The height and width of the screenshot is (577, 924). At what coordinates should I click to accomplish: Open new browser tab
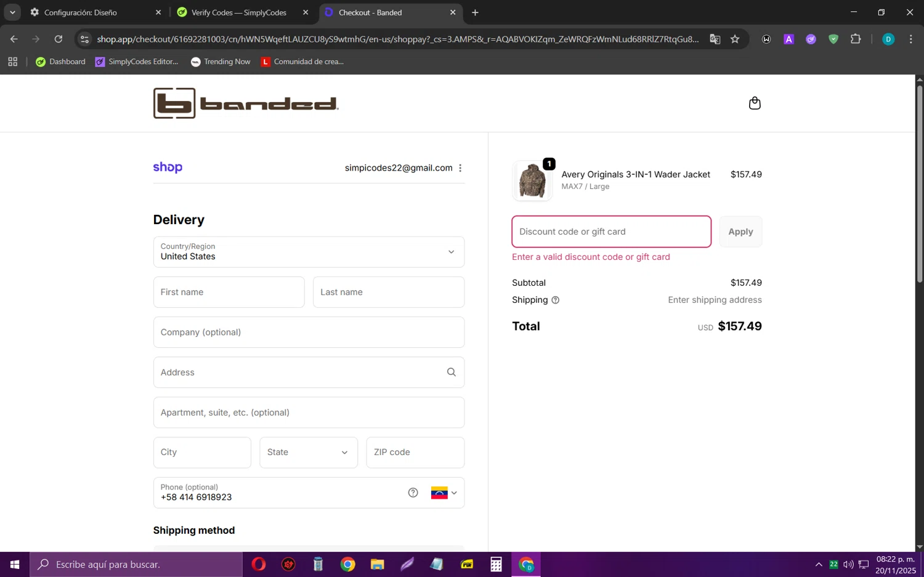(x=475, y=12)
